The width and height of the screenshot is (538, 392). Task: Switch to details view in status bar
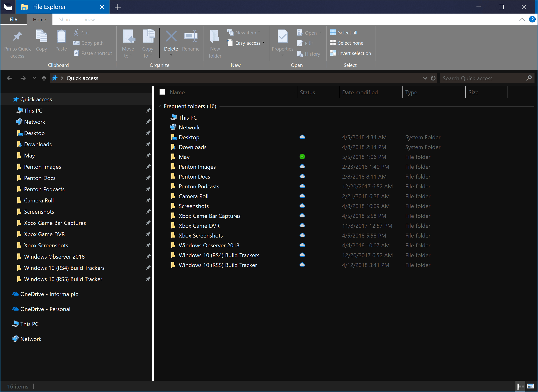[x=520, y=386]
